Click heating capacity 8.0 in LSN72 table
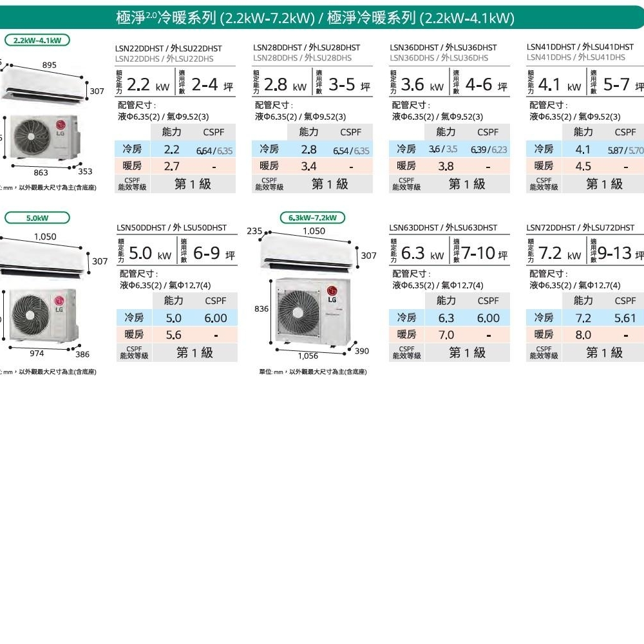 [x=583, y=335]
